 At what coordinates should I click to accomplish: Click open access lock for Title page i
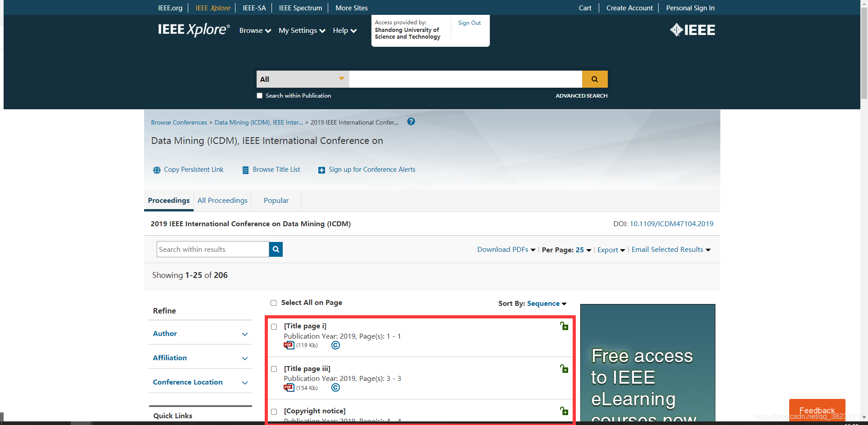564,326
